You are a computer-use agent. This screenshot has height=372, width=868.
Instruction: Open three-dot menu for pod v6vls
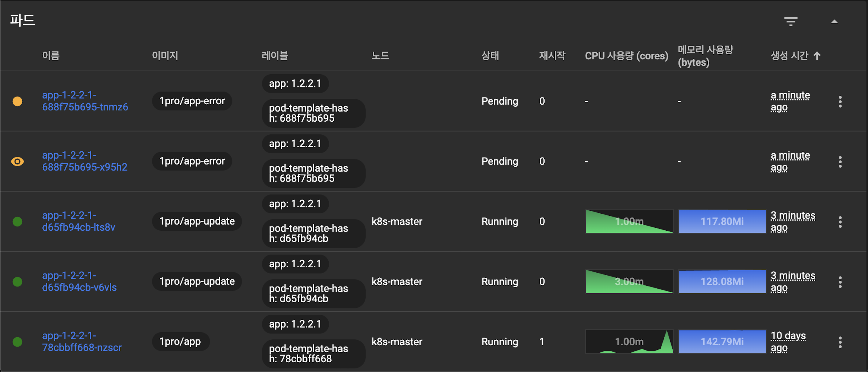pos(840,282)
